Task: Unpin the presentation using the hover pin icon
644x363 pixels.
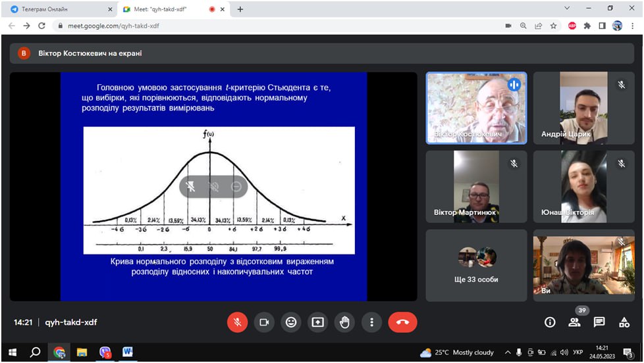Action: [190, 187]
